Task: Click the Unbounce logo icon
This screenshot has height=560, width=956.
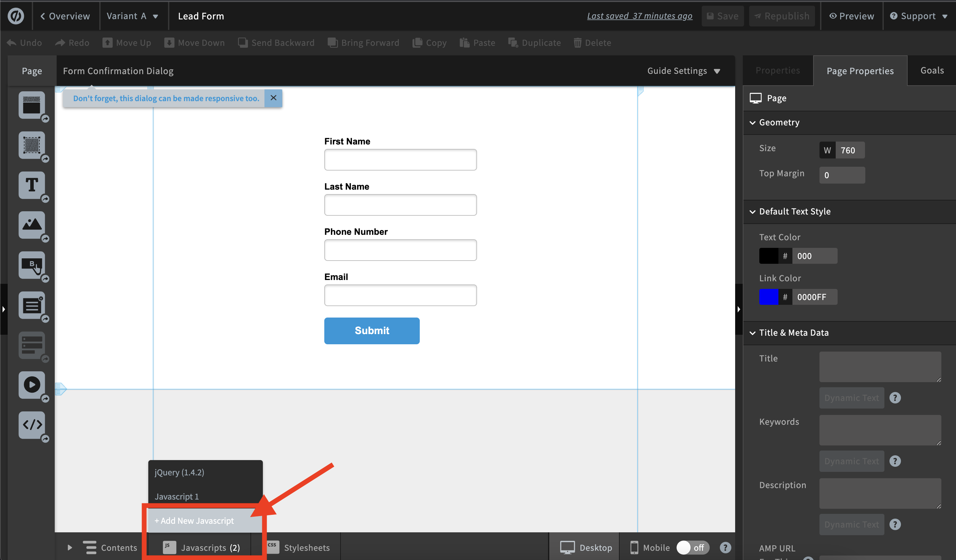Action: 16,16
